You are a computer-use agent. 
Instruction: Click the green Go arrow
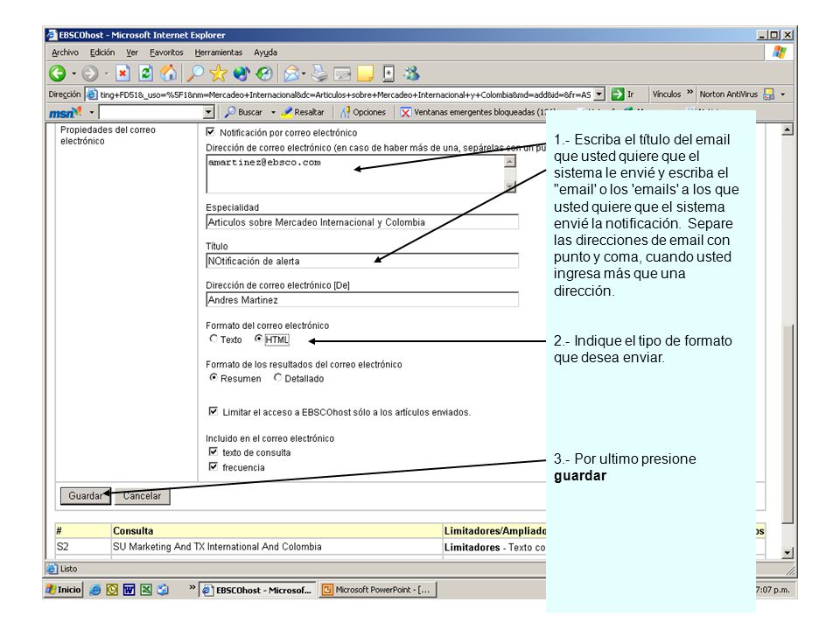618,94
